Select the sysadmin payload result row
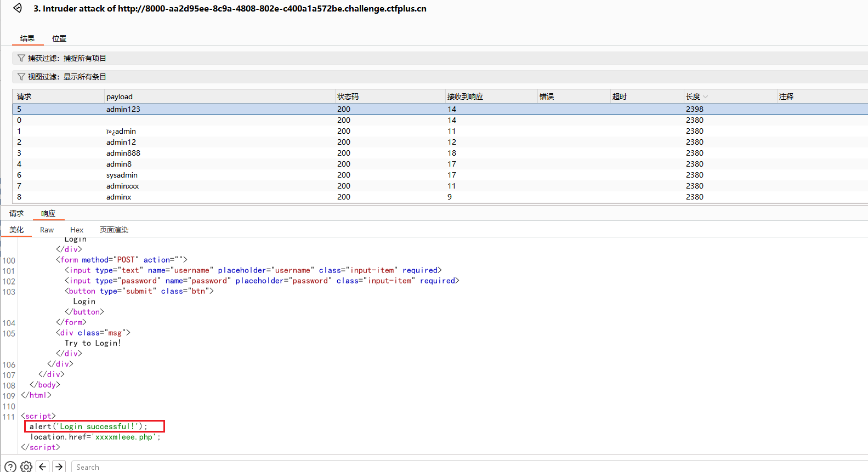Screen dimensions: 868x472 (x=122, y=175)
